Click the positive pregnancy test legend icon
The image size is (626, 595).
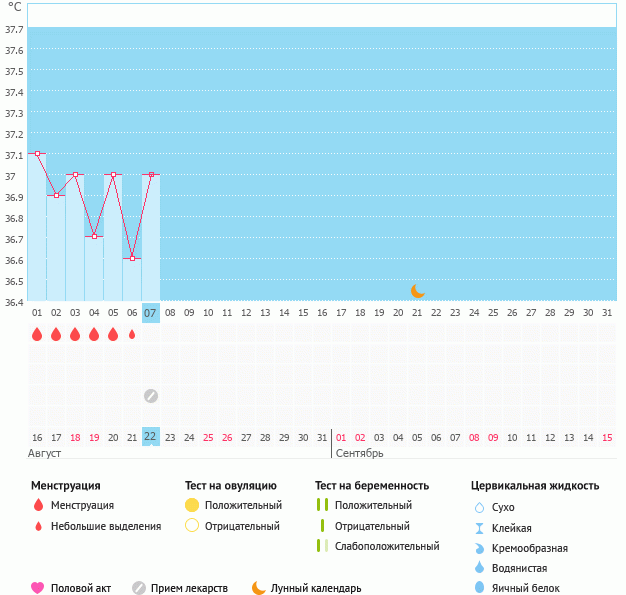[x=322, y=505]
